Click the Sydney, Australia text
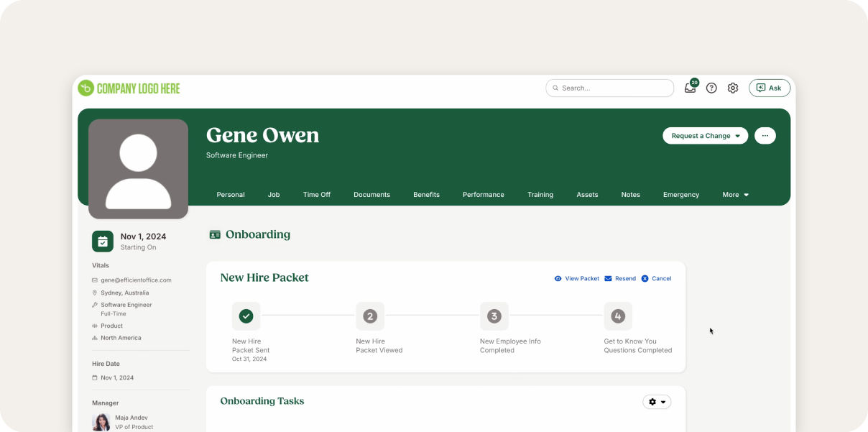Viewport: 868px width, 432px height. (x=125, y=293)
